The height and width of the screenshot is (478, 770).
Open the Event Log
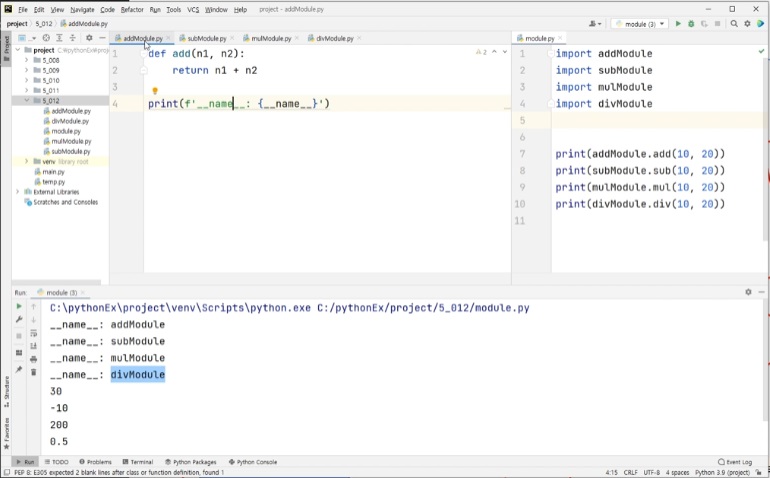tap(735, 462)
